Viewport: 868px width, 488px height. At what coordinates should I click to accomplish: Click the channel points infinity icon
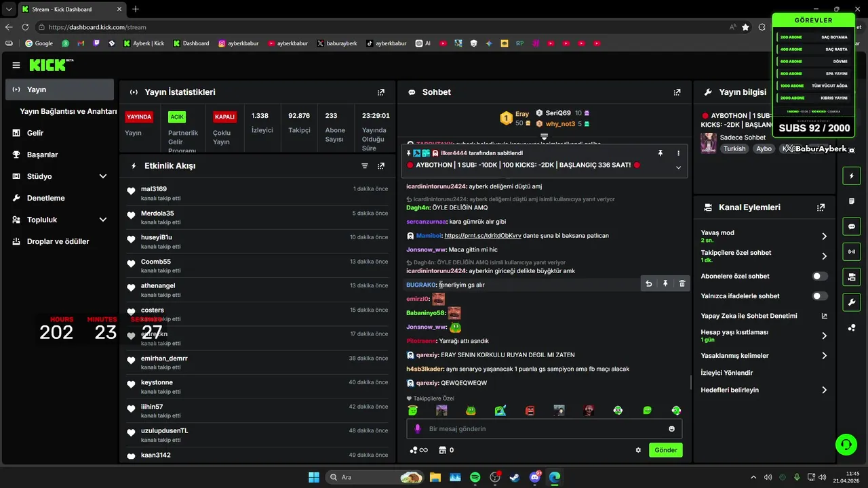[x=418, y=450]
